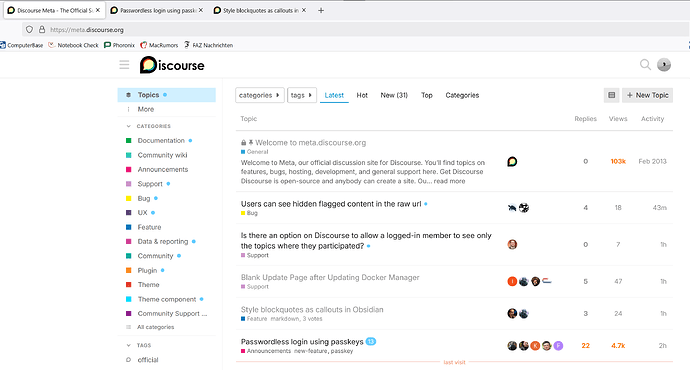Open the user avatar menu

664,65
